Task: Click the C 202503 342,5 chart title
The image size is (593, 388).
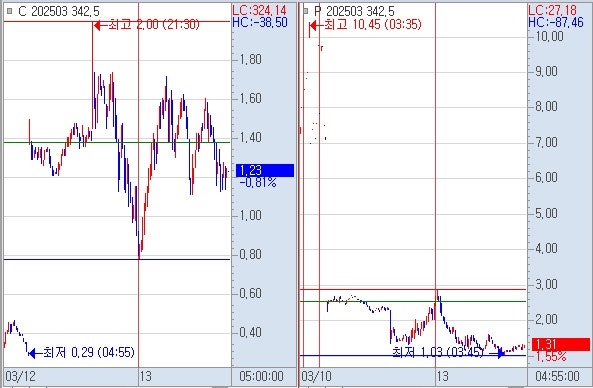Action: click(59, 11)
